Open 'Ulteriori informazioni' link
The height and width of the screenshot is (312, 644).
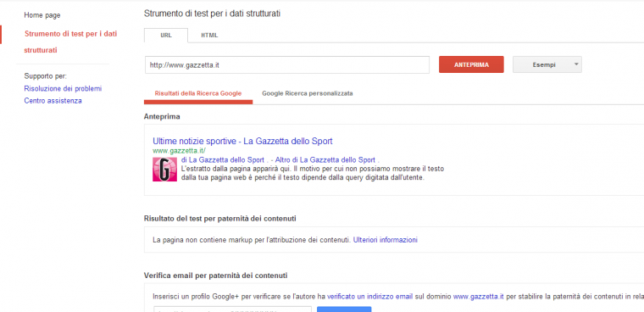(x=386, y=240)
